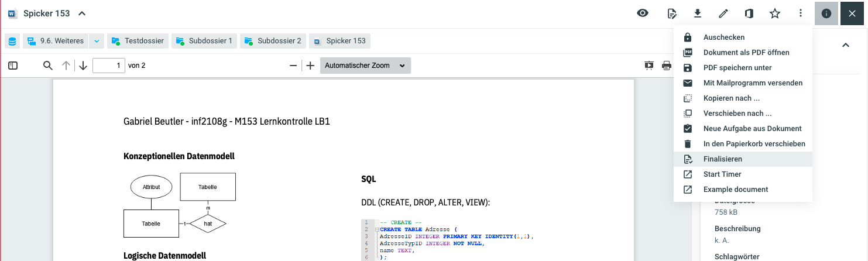Expand the 9.6. Weiteres breadcrumb dropdown
Viewport: 868px width, 261px height.
click(x=97, y=41)
